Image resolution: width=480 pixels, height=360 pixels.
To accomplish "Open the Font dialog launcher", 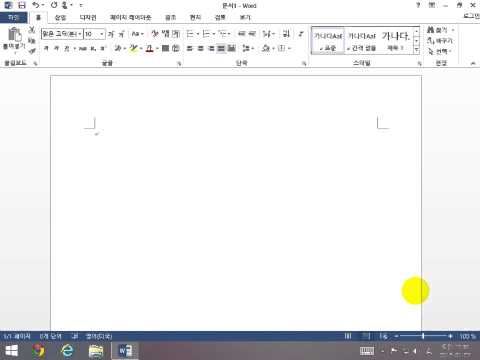I will coord(179,63).
